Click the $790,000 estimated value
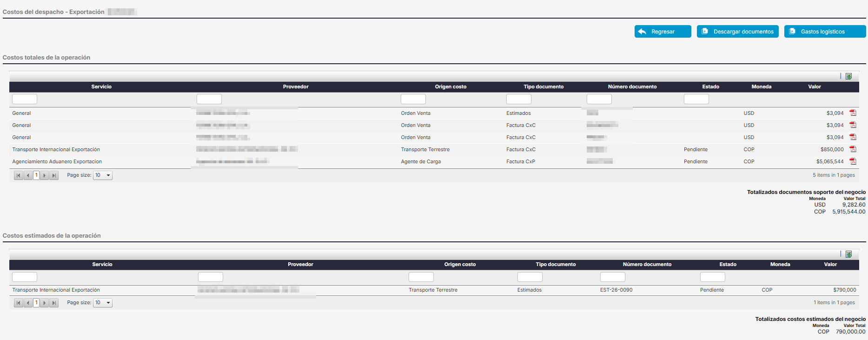The image size is (868, 340). [x=844, y=290]
